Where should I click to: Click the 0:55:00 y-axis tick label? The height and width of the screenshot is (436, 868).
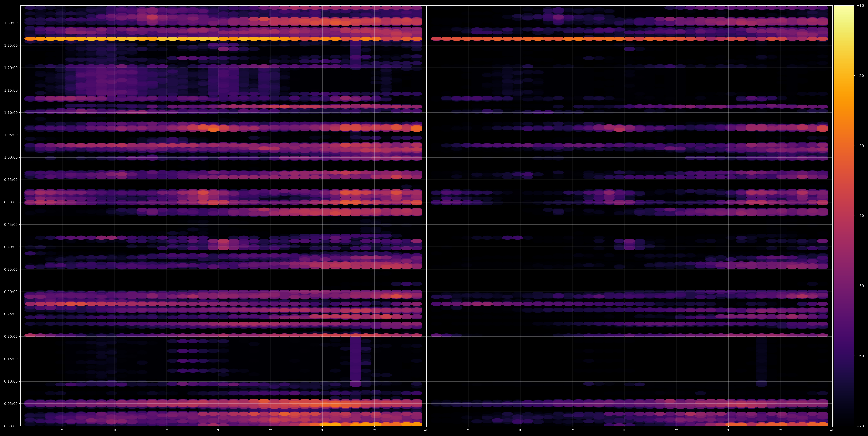click(11, 180)
